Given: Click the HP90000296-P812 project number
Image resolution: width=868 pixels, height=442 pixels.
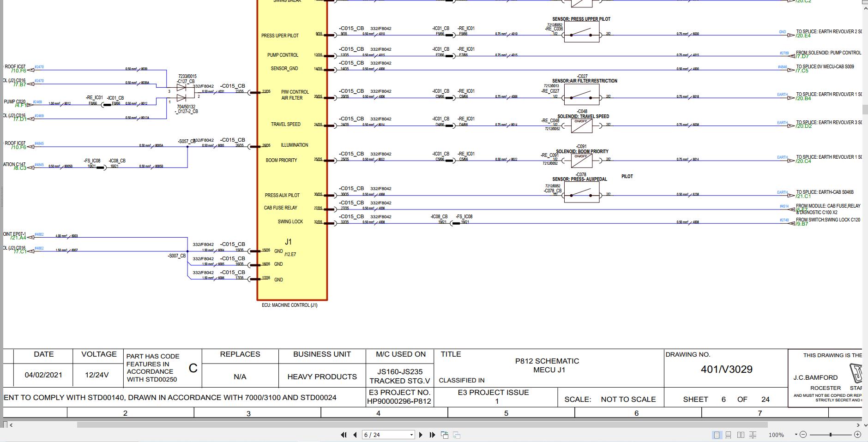Looking at the screenshot, I should tap(399, 401).
